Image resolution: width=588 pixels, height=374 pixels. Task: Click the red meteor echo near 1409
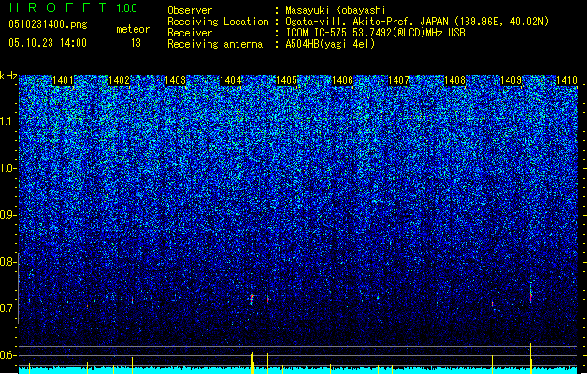tap(531, 296)
